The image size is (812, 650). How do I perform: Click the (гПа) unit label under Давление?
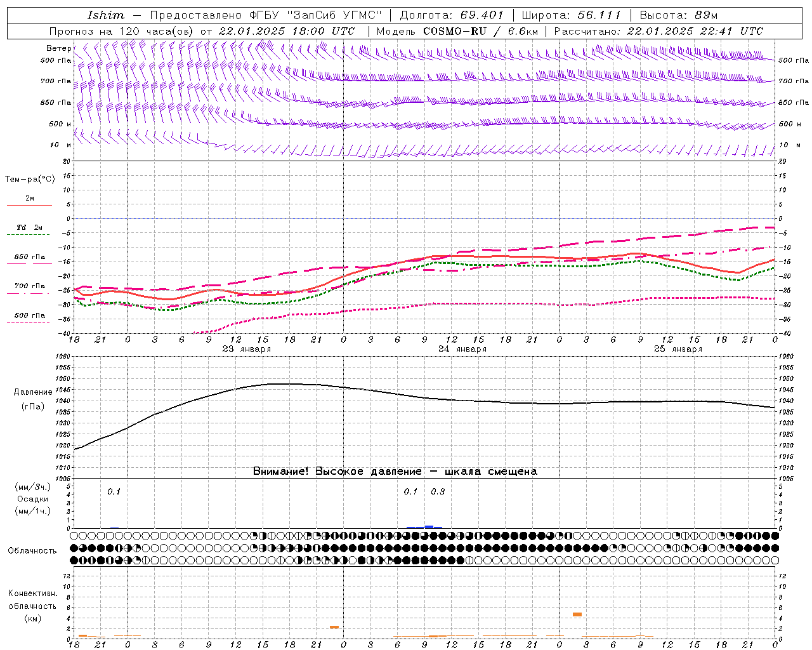pos(33,407)
